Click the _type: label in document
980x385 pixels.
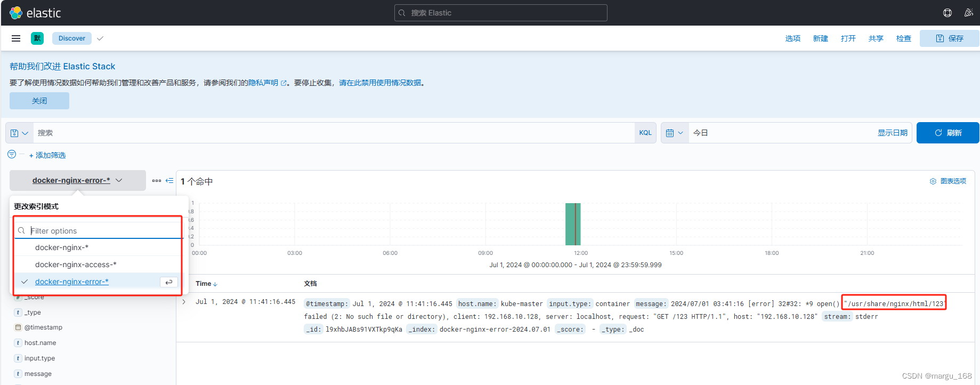tap(613, 330)
